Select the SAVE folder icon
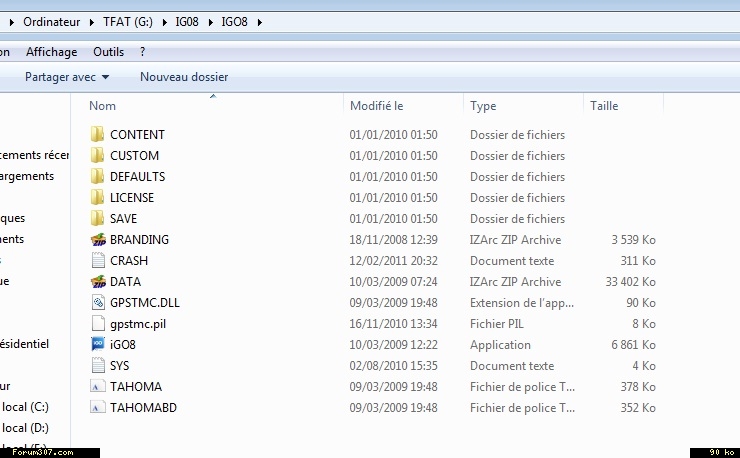Screen dimensions: 740x458 (97, 219)
